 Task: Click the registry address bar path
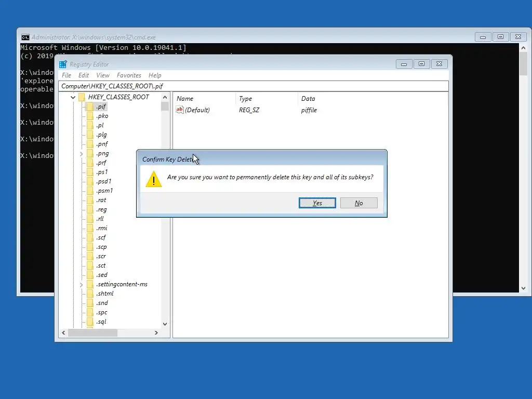253,86
